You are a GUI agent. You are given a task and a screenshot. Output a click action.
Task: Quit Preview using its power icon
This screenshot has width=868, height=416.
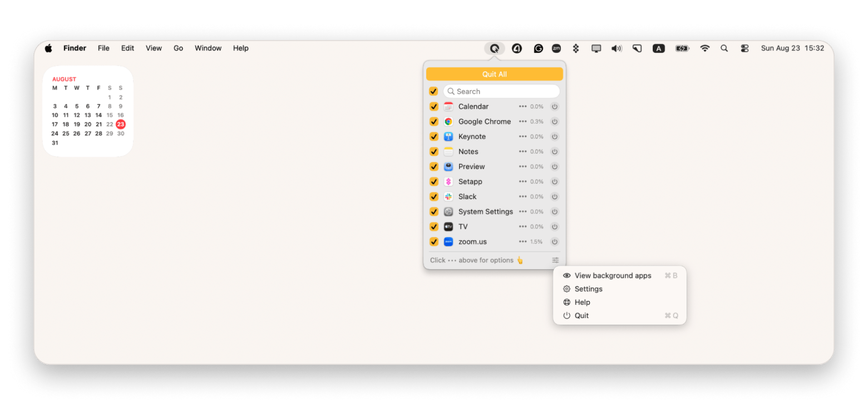[554, 167]
